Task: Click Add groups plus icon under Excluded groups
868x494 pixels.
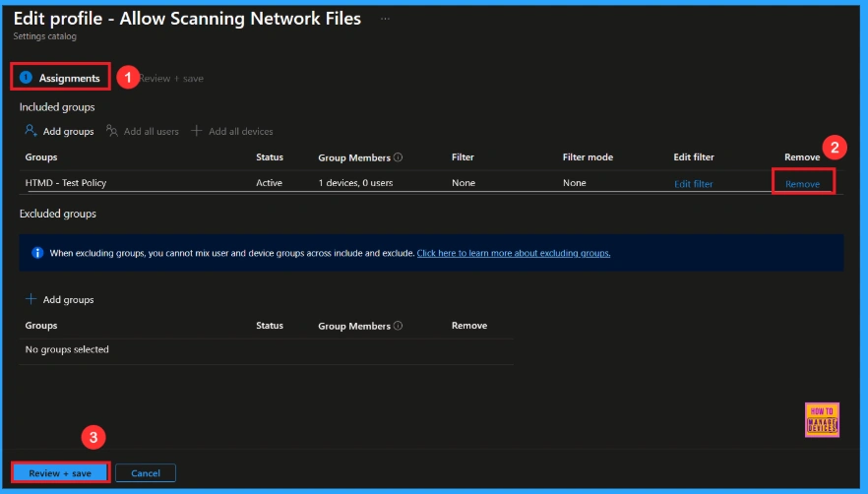Action: (31, 299)
